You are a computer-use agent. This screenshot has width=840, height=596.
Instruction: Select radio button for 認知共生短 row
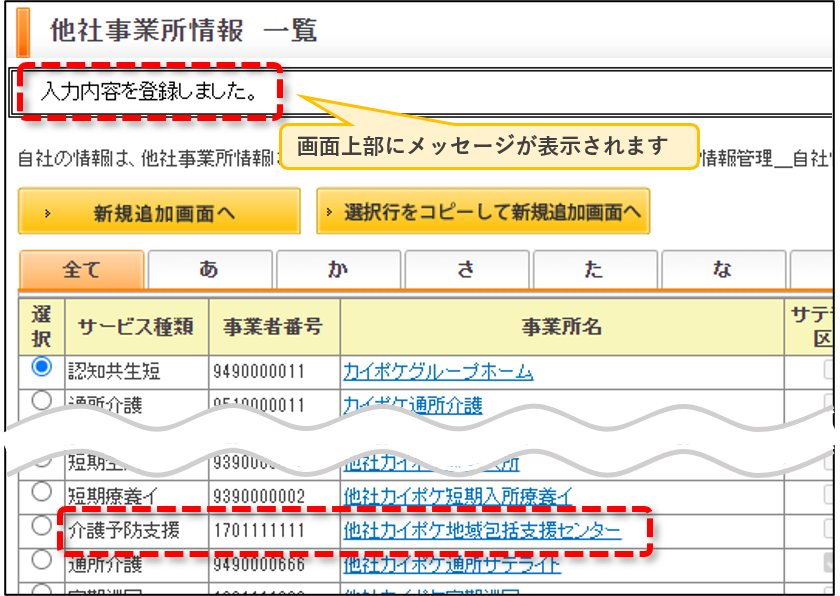[41, 367]
